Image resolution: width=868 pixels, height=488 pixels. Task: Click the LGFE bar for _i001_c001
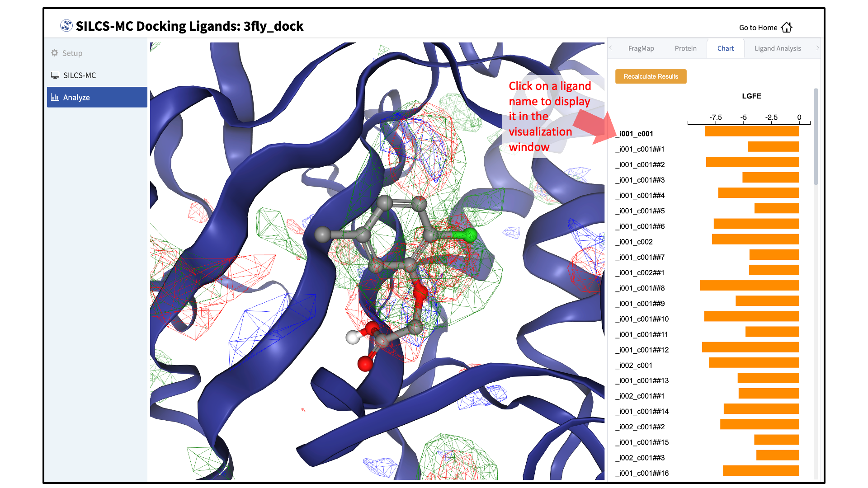[752, 131]
